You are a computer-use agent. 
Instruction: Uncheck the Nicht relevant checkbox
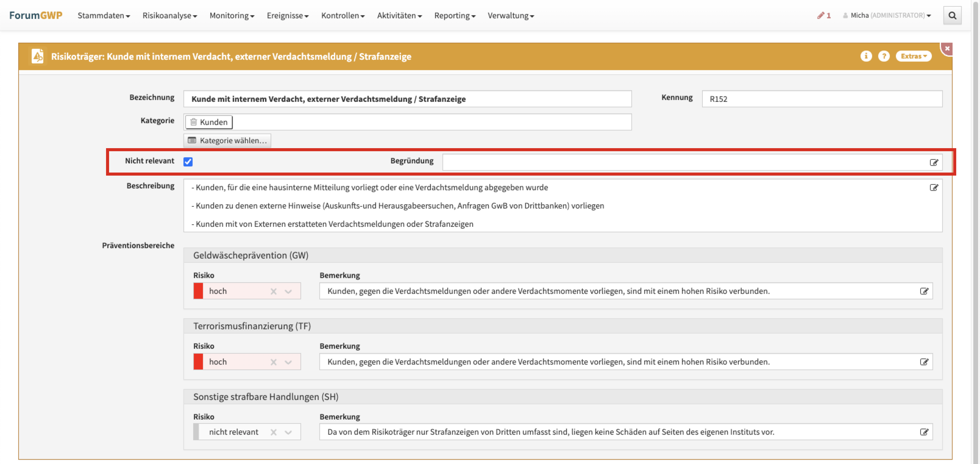pyautogui.click(x=188, y=162)
